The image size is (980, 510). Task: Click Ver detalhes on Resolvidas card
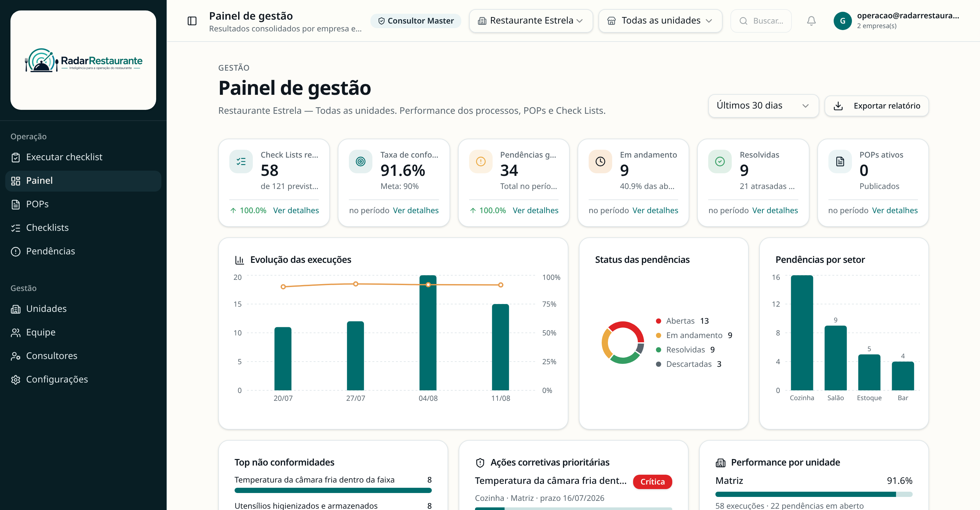point(775,211)
